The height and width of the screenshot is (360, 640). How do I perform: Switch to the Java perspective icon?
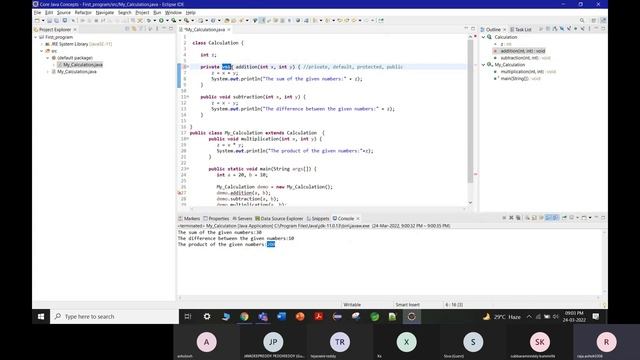coord(603,20)
